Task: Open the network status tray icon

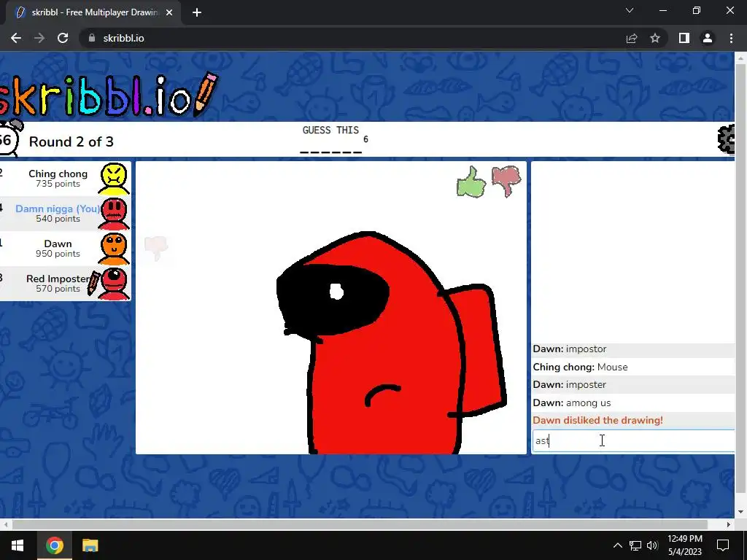Action: (635, 545)
